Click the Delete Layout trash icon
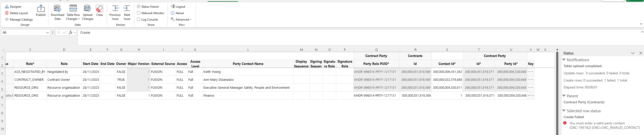 [x=7, y=13]
